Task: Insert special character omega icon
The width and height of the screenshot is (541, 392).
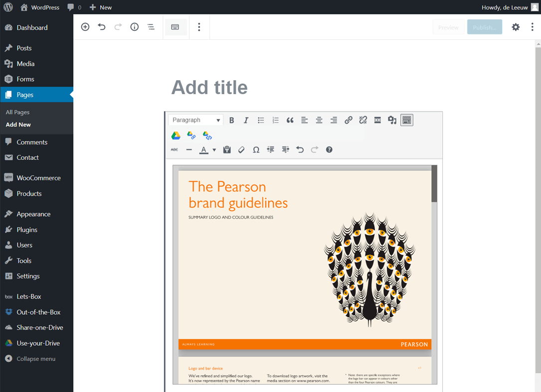Action: coord(256,149)
